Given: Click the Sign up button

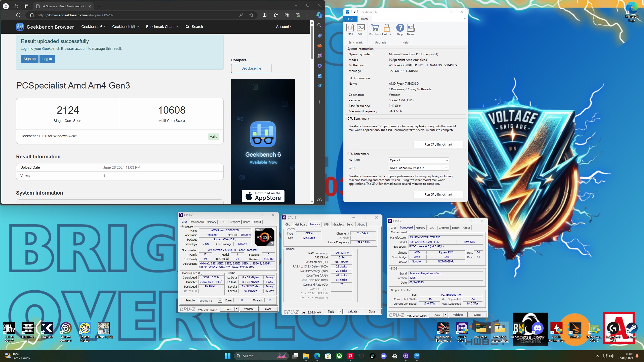Looking at the screenshot, I should pyautogui.click(x=29, y=59).
